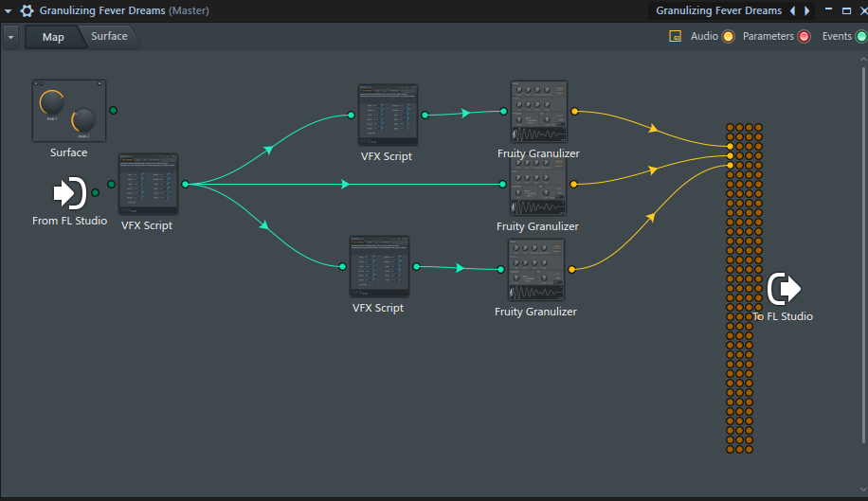
Task: Switch to the Map tab
Action: 53,37
